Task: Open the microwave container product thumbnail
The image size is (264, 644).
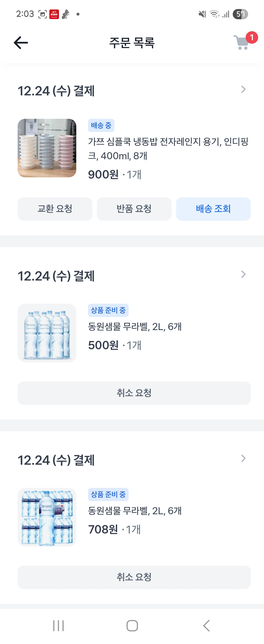Action: (47, 148)
